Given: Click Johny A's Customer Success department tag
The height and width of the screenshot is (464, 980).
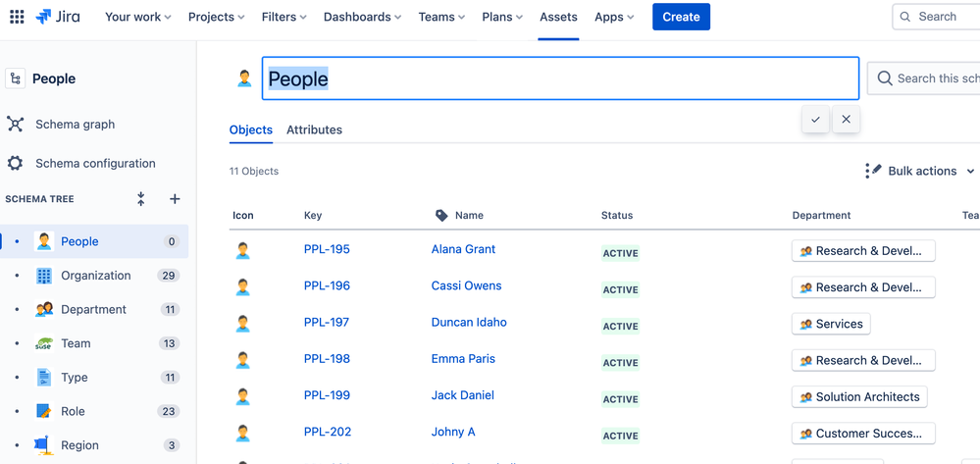Looking at the screenshot, I should click(863, 434).
